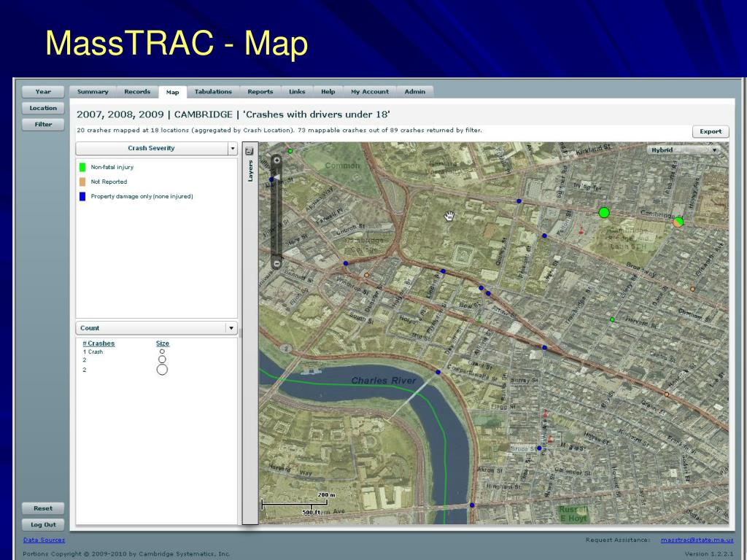Click the Log Out button
The height and width of the screenshot is (560, 747).
click(x=43, y=525)
